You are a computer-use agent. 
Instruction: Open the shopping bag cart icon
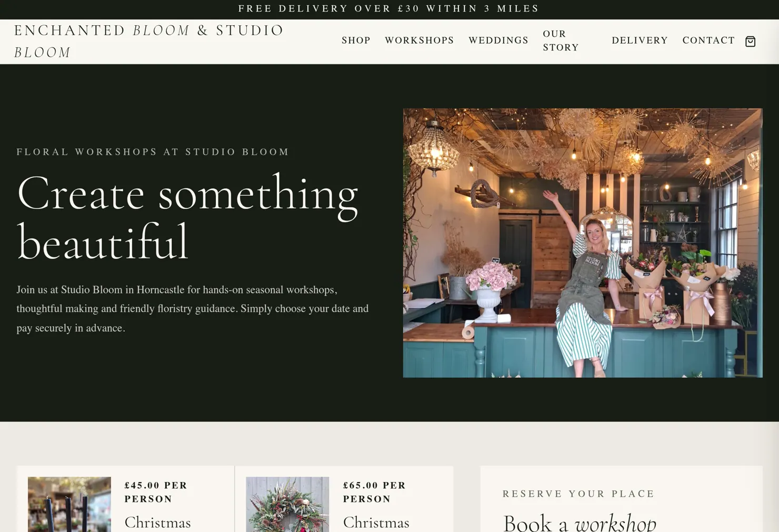[x=750, y=41]
